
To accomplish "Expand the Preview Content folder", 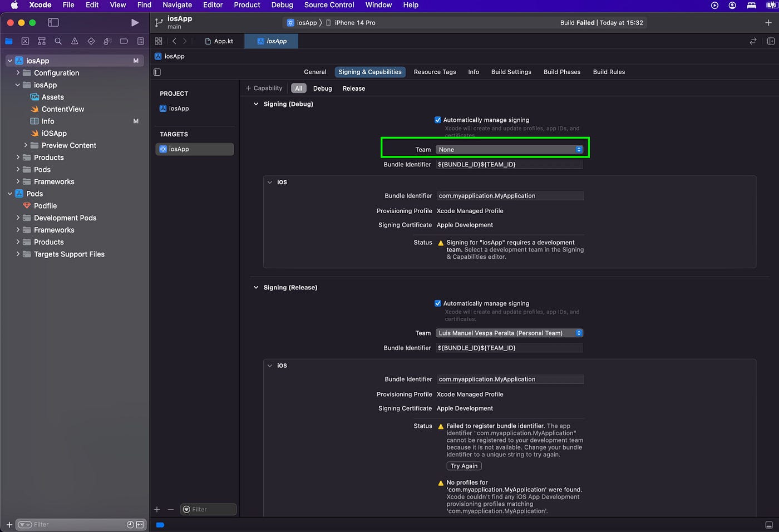I will pyautogui.click(x=26, y=145).
